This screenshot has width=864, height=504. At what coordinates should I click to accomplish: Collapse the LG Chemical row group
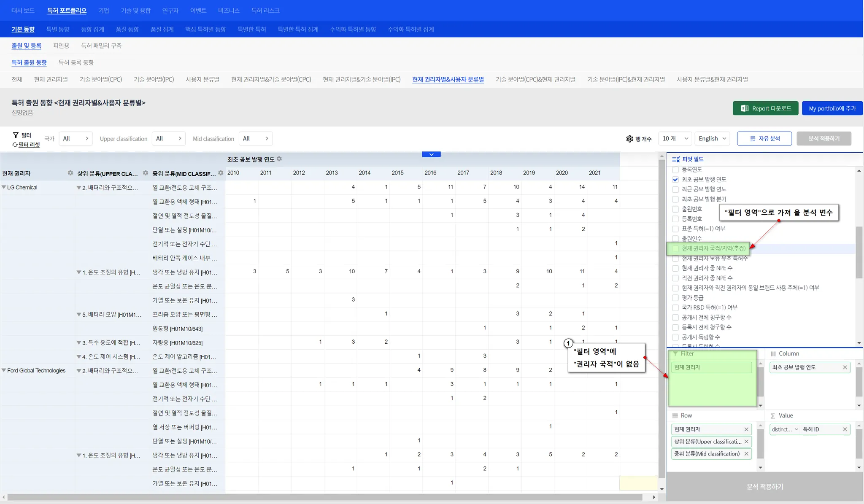pos(4,187)
